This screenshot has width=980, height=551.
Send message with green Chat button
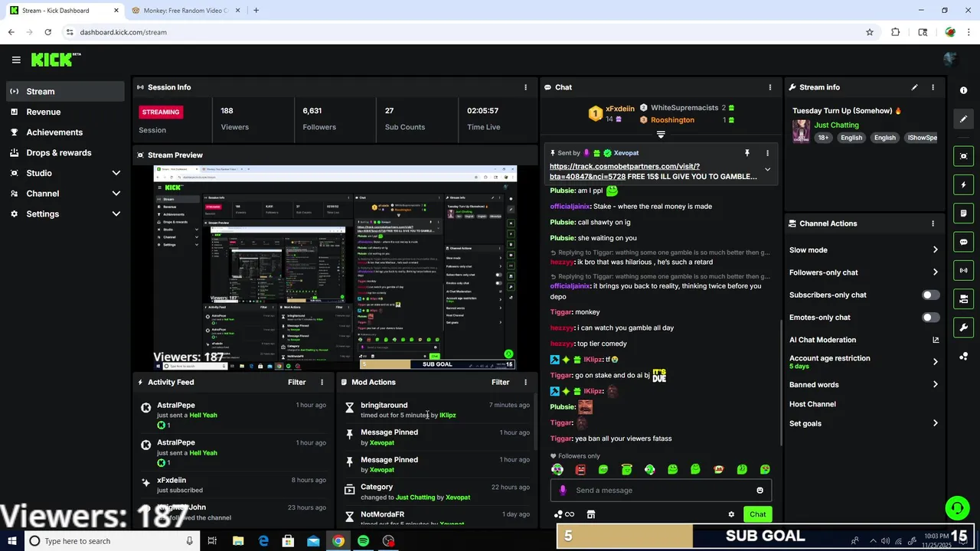pyautogui.click(x=757, y=514)
